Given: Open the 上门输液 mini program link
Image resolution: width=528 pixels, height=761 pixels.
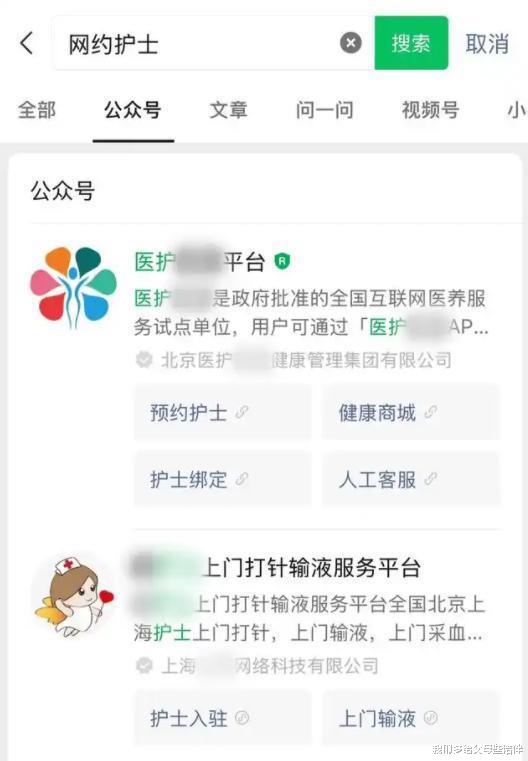Looking at the screenshot, I should point(411,718).
